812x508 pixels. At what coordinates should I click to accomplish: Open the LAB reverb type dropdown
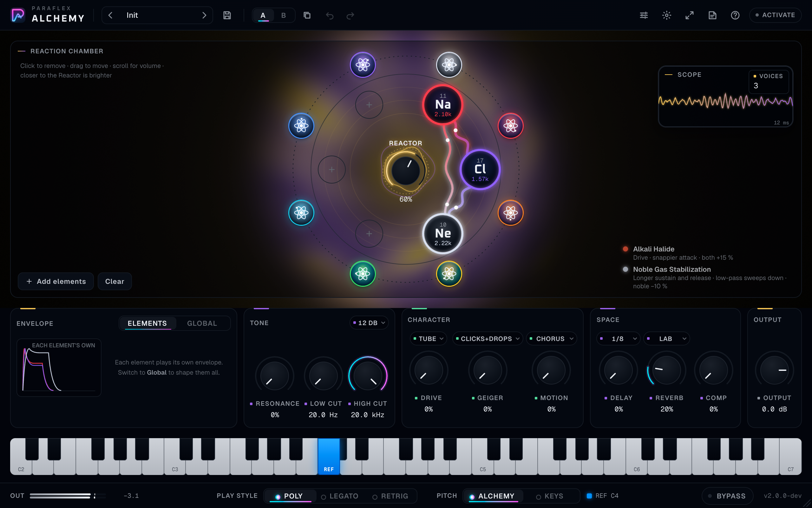tap(666, 339)
